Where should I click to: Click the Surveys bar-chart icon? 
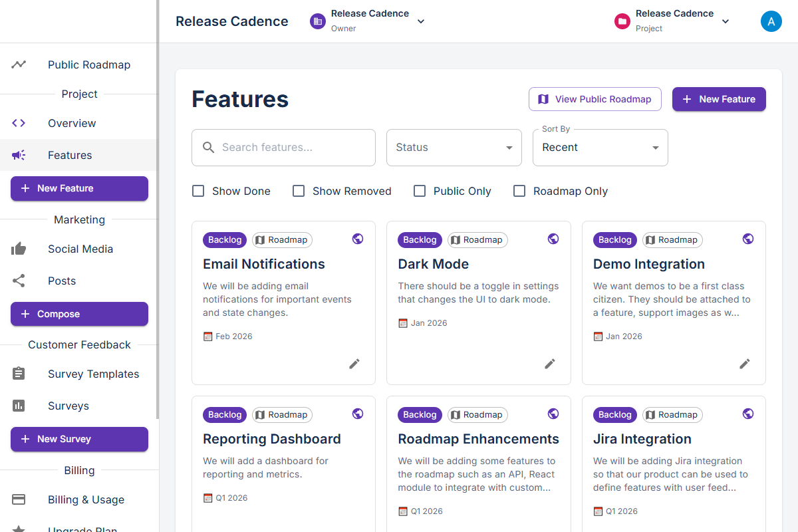[18, 406]
